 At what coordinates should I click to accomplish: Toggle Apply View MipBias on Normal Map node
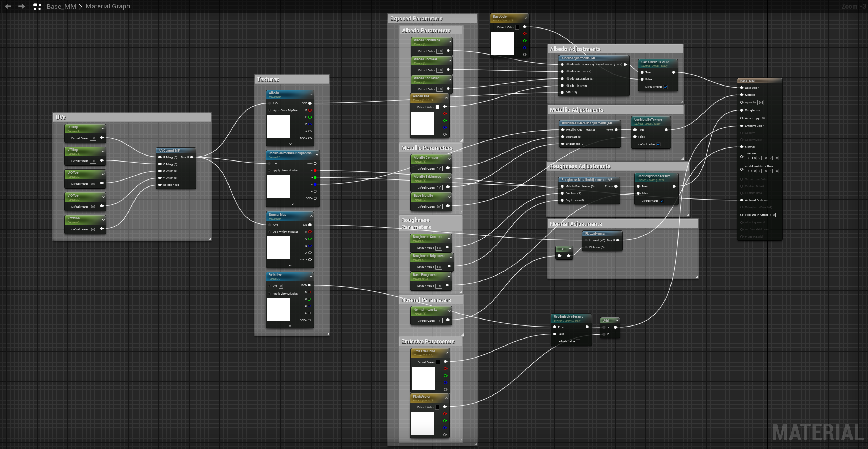click(270, 232)
